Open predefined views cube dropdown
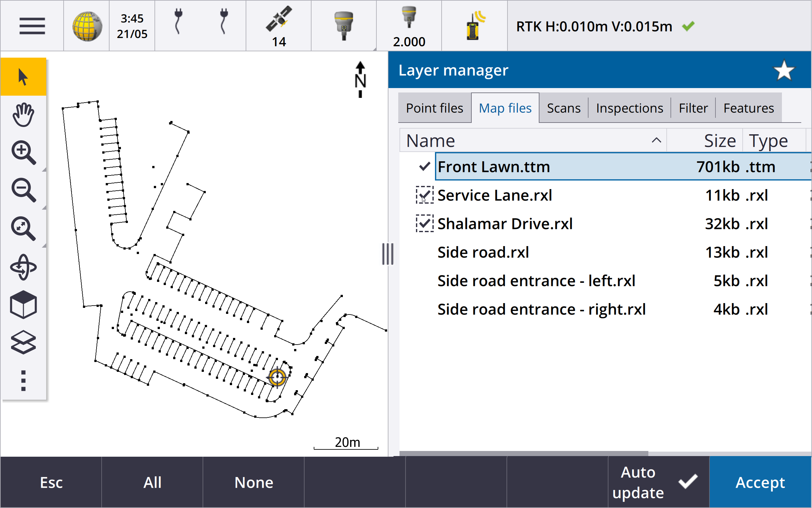 click(23, 305)
